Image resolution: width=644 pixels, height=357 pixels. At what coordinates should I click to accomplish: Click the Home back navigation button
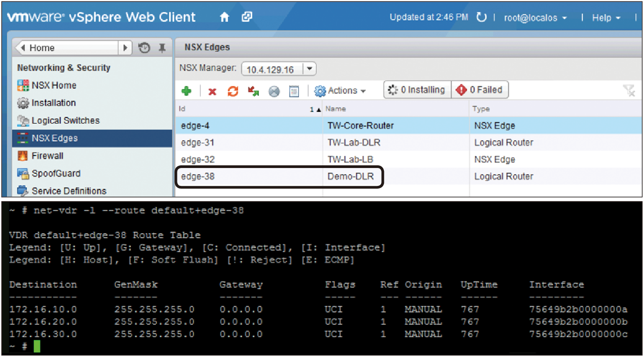(66, 48)
